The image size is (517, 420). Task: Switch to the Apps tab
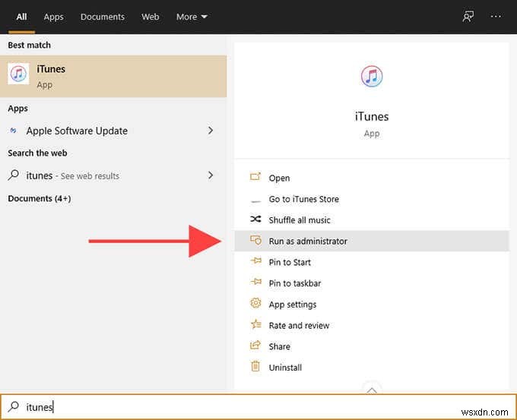point(53,17)
